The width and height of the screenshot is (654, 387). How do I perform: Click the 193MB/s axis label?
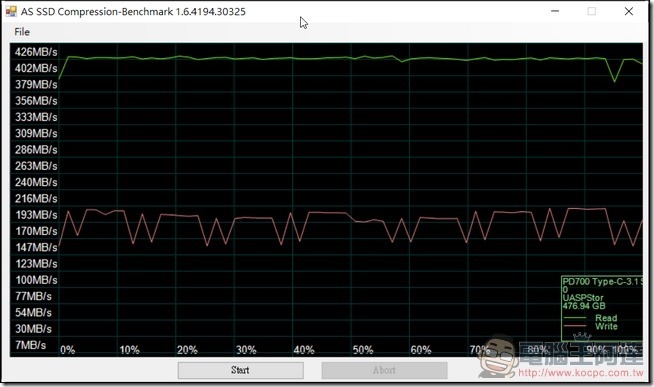tap(36, 215)
